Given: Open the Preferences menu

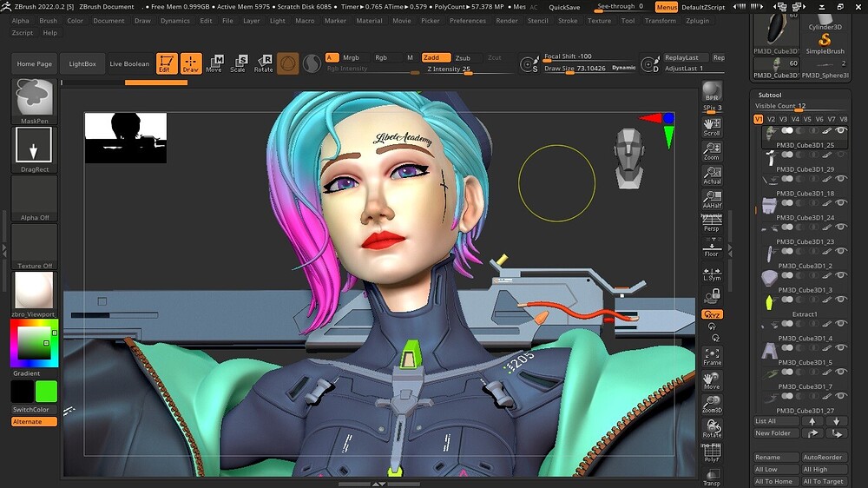Looking at the screenshot, I should [x=468, y=21].
